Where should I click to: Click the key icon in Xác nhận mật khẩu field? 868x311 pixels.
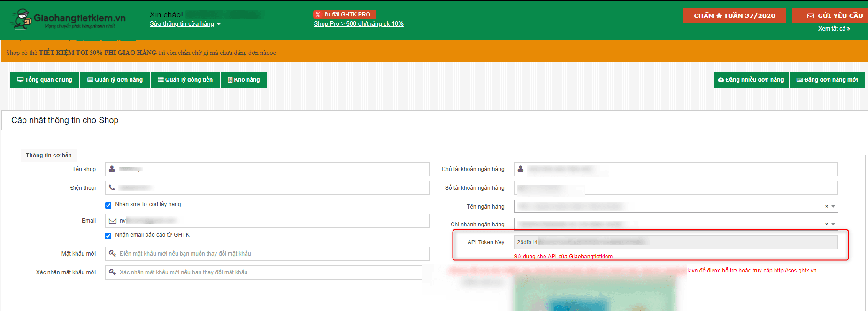[113, 272]
